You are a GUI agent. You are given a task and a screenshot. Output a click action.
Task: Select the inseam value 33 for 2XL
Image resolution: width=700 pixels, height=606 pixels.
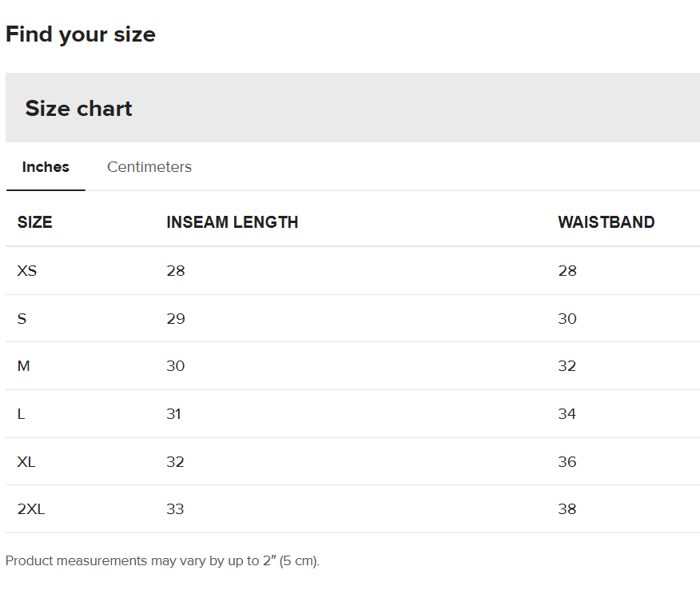click(176, 509)
